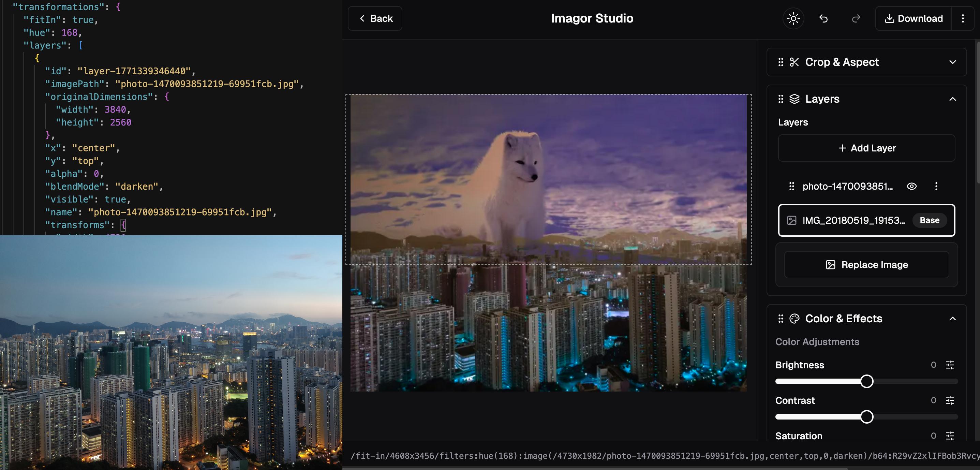The width and height of the screenshot is (980, 470).
Task: Open the theme brightness toggle icon
Action: coord(793,18)
